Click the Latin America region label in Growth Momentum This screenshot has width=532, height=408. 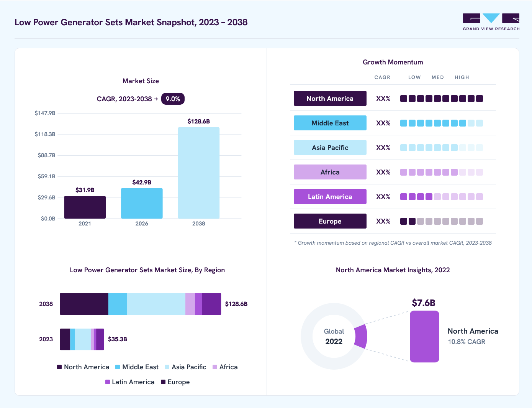(330, 197)
